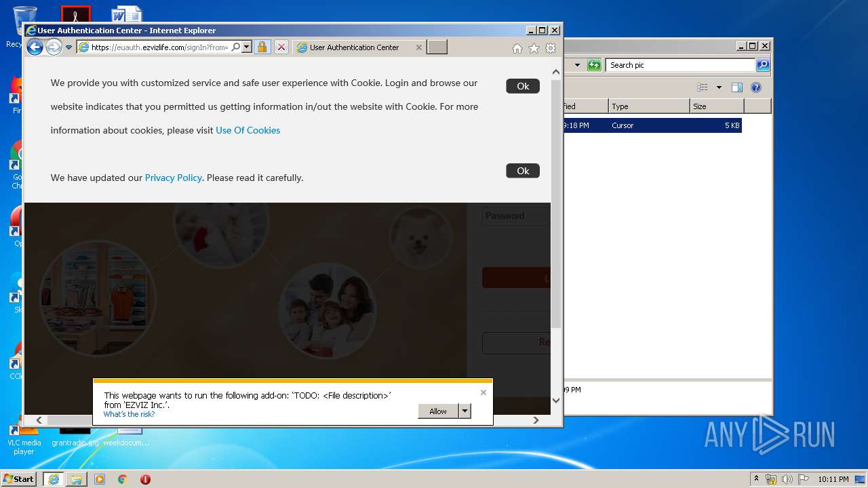This screenshot has width=868, height=488.
Task: Click the page vertical scrollbar up arrow
Action: 556,72
